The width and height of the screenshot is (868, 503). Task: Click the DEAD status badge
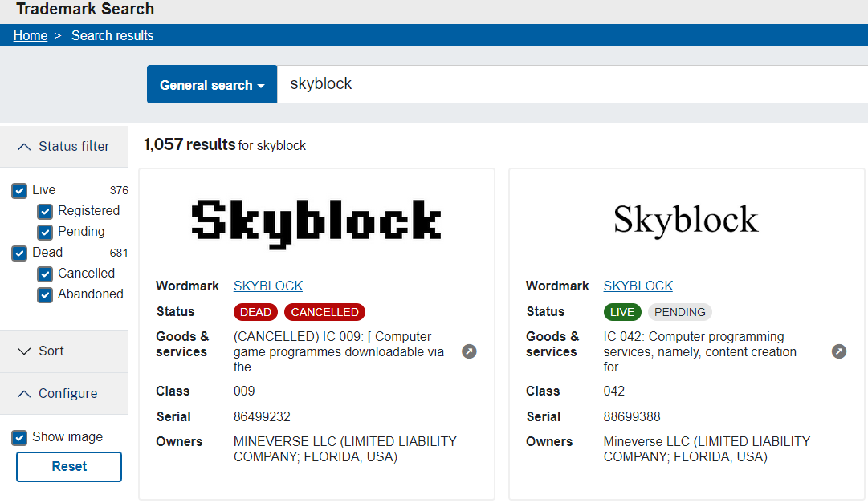coord(256,312)
